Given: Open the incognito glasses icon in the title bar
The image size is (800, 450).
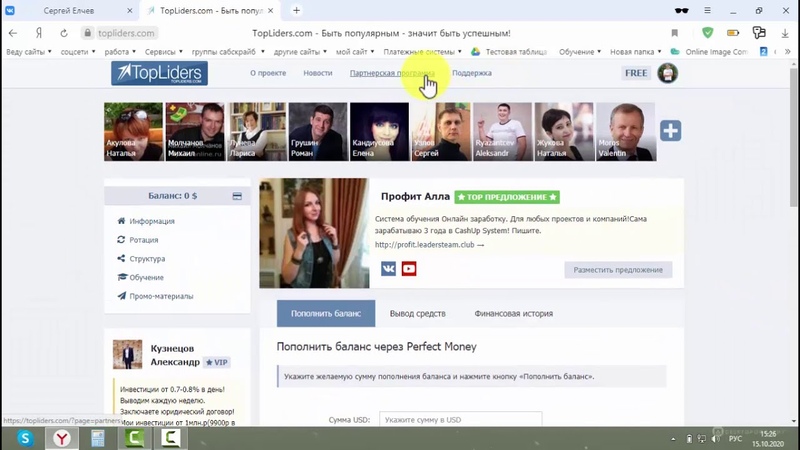Looking at the screenshot, I should click(681, 11).
